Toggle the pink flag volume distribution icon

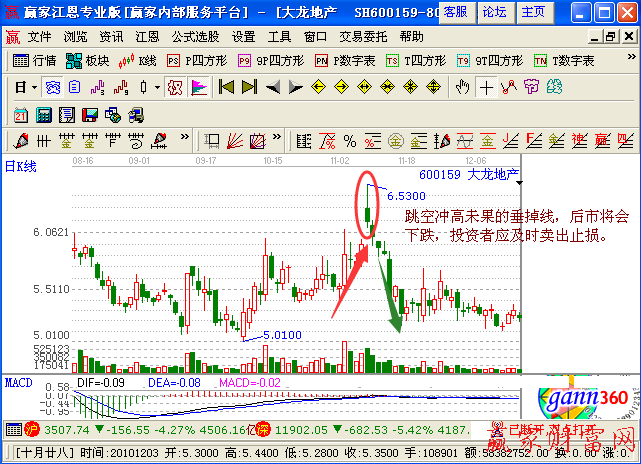point(199,87)
